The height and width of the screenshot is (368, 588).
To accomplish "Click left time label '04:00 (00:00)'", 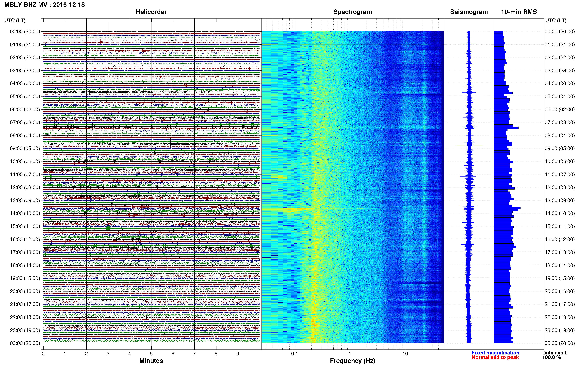I will 25,83.
